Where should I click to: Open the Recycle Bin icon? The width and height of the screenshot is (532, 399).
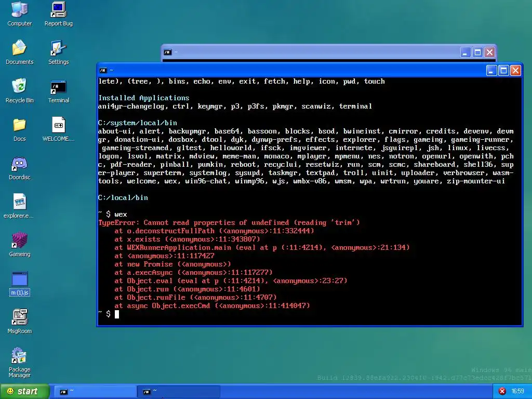coord(19,90)
